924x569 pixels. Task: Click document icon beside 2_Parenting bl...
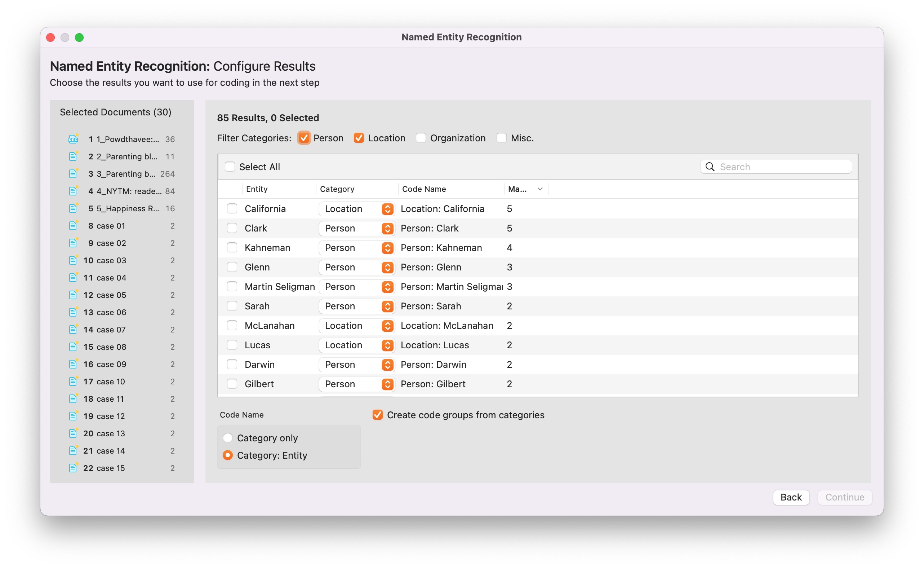(x=73, y=156)
